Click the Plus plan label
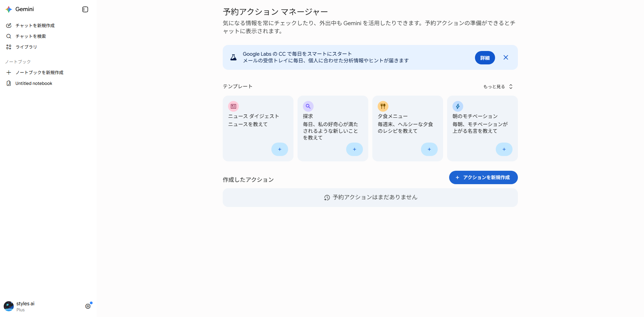 (20, 310)
